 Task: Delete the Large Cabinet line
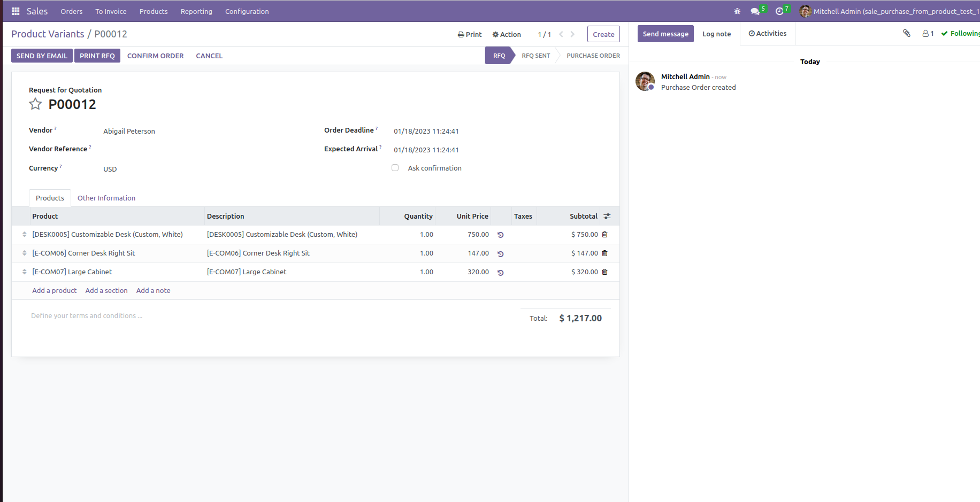605,272
